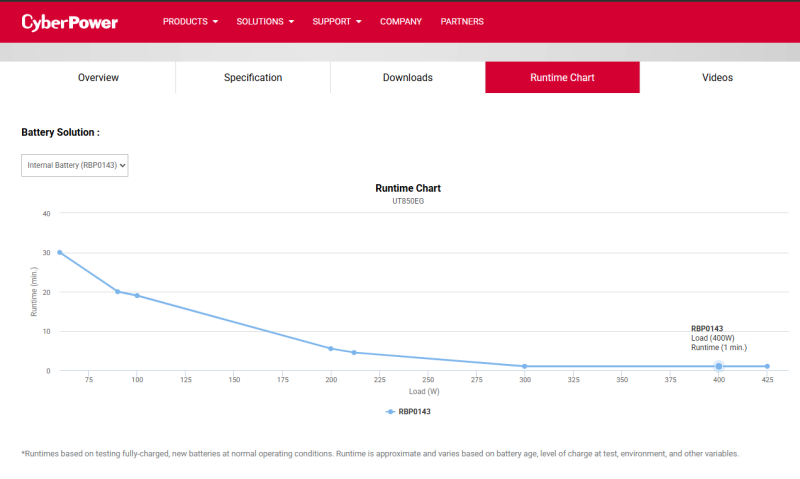The height and width of the screenshot is (479, 800).
Task: Click the 100W data point on line
Action: 137,295
